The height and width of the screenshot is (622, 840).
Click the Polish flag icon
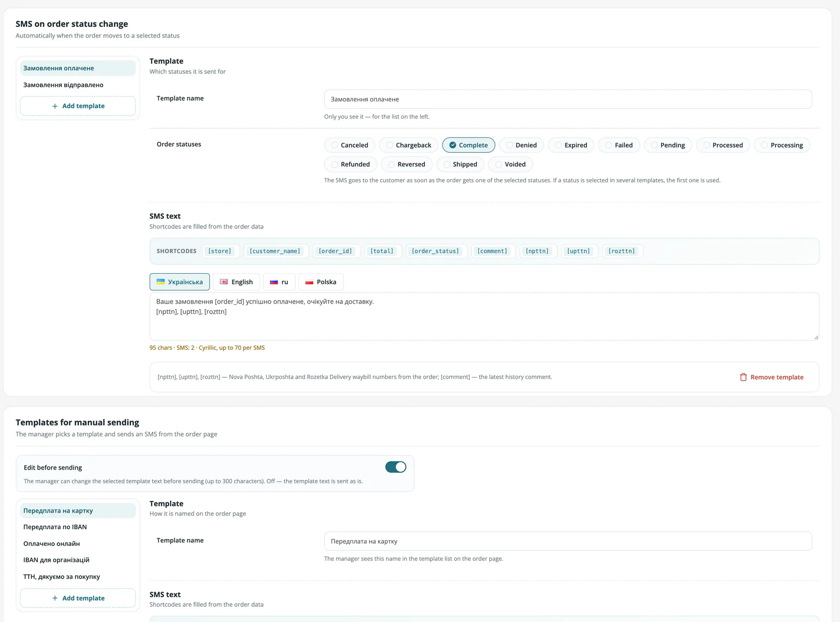pyautogui.click(x=309, y=282)
